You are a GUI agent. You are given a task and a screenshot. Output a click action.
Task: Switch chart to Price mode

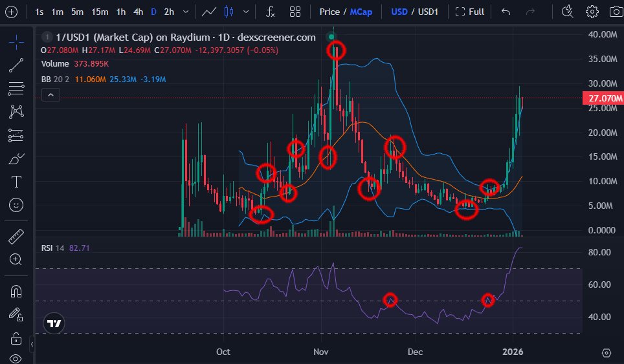point(329,12)
